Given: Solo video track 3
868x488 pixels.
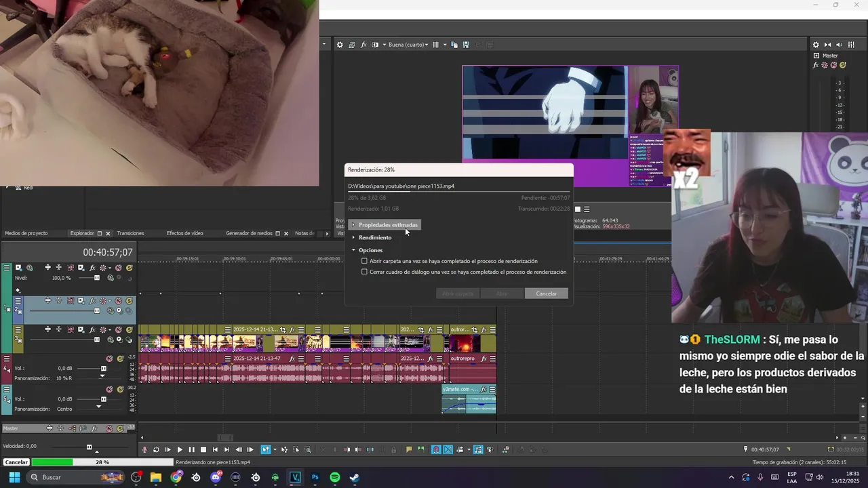Looking at the screenshot, I should (x=130, y=330).
